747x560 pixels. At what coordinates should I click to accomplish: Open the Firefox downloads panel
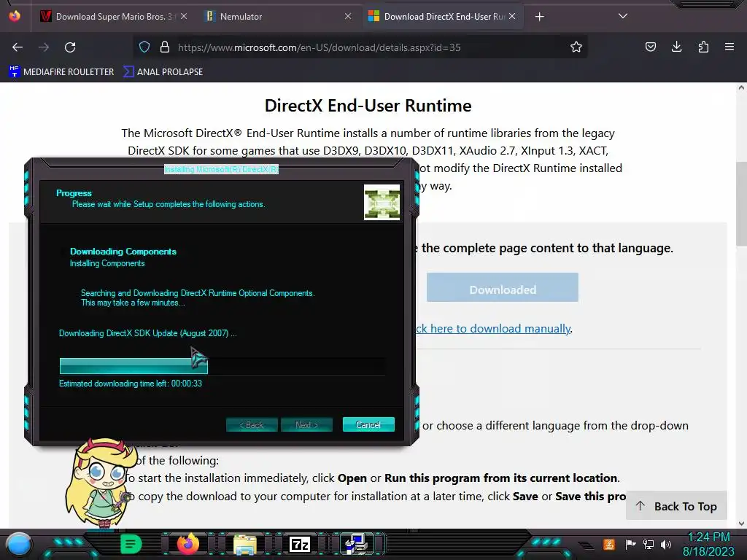(676, 47)
